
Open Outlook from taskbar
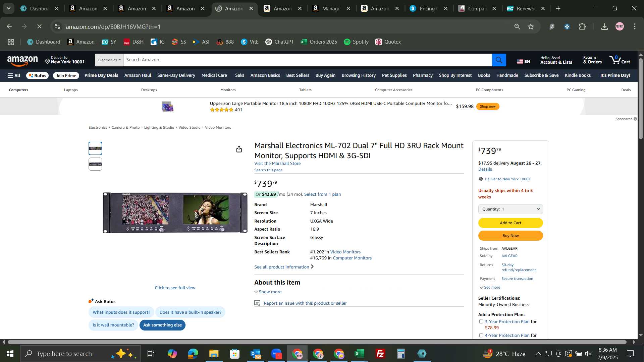[256, 354]
